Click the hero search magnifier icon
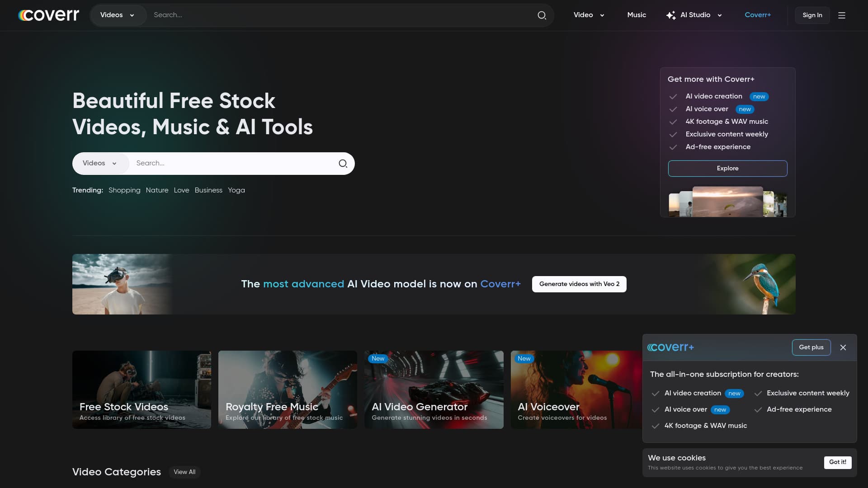Viewport: 868px width, 488px height. coord(343,164)
